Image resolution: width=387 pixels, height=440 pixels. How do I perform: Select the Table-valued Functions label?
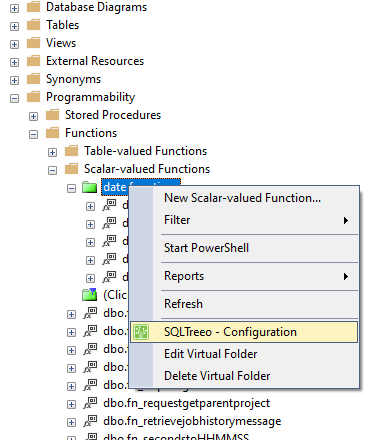[x=145, y=151]
